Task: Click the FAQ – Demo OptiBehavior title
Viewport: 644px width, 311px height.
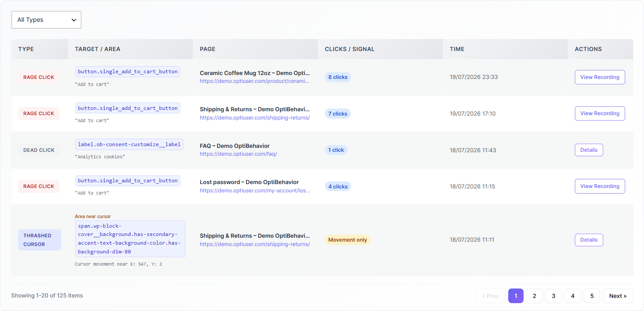Action: pyautogui.click(x=235, y=146)
